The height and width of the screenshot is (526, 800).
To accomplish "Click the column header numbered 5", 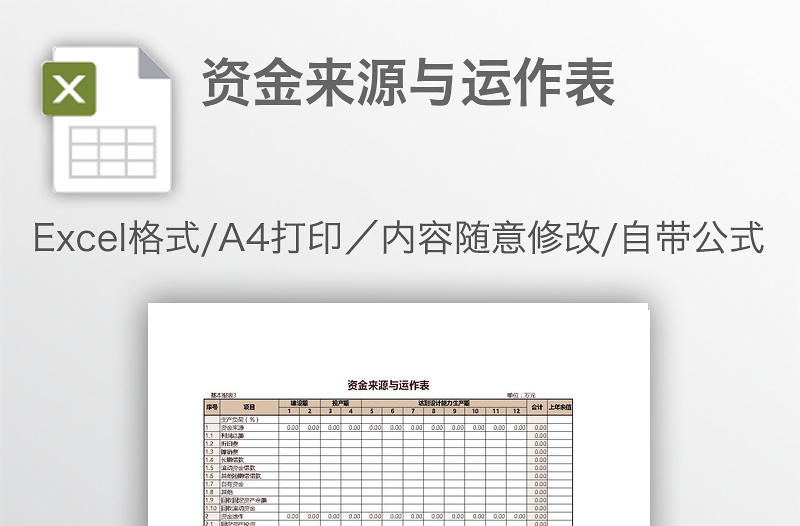I will click(x=372, y=411).
